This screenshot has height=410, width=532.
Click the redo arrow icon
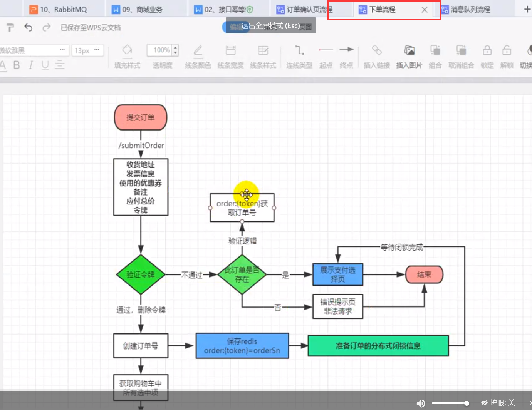pos(47,27)
